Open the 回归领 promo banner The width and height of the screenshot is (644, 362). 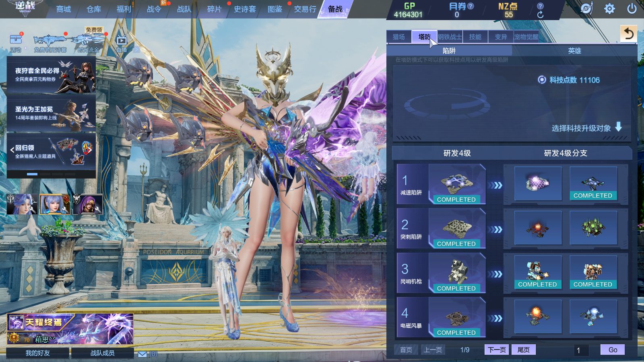[52, 152]
